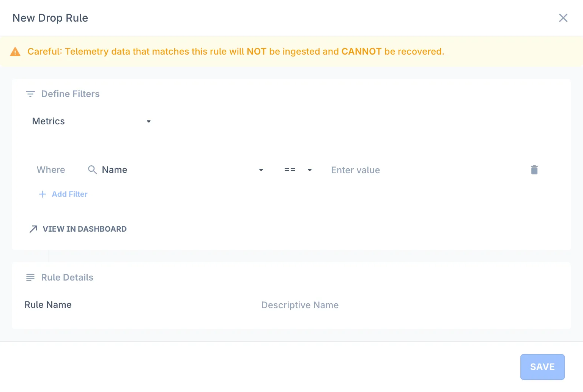Click the Define Filters section heading

coord(70,94)
